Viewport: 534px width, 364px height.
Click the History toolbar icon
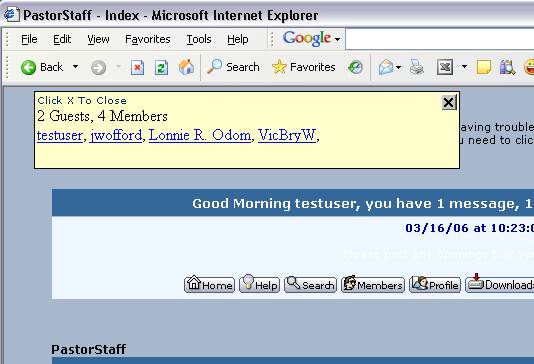click(x=355, y=67)
